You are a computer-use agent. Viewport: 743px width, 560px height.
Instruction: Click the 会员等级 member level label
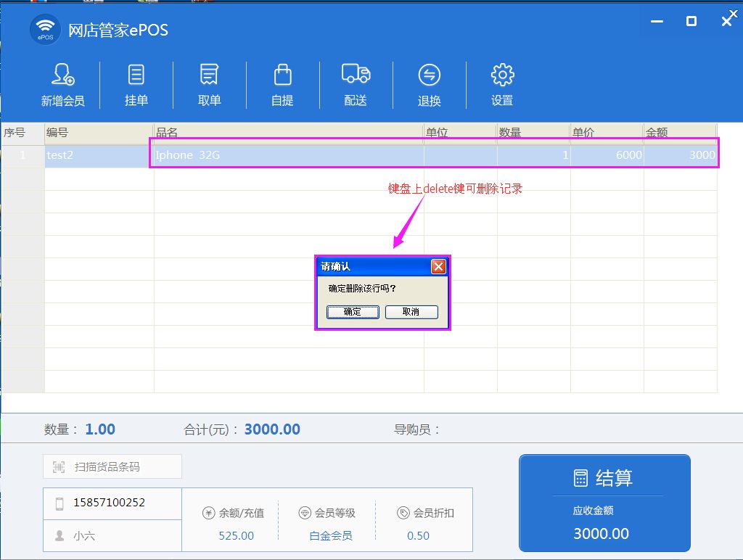pyautogui.click(x=327, y=513)
